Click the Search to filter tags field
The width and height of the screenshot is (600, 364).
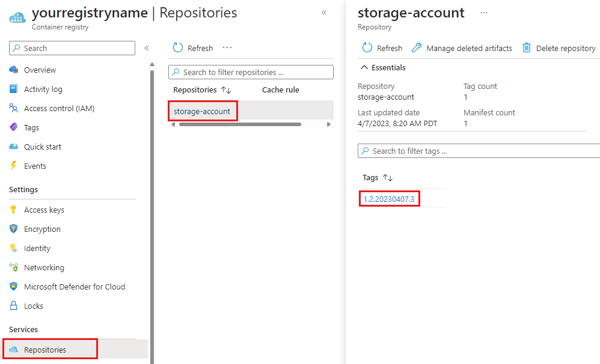tap(479, 151)
